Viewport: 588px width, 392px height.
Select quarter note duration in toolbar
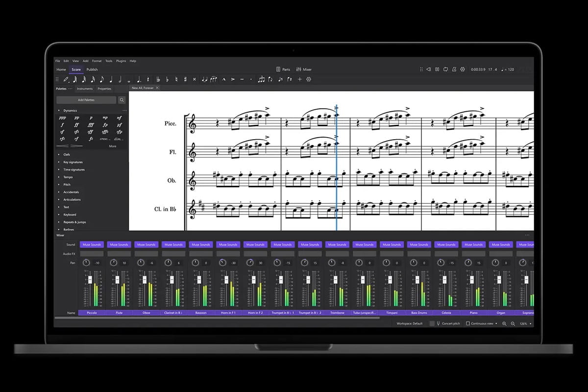click(111, 79)
